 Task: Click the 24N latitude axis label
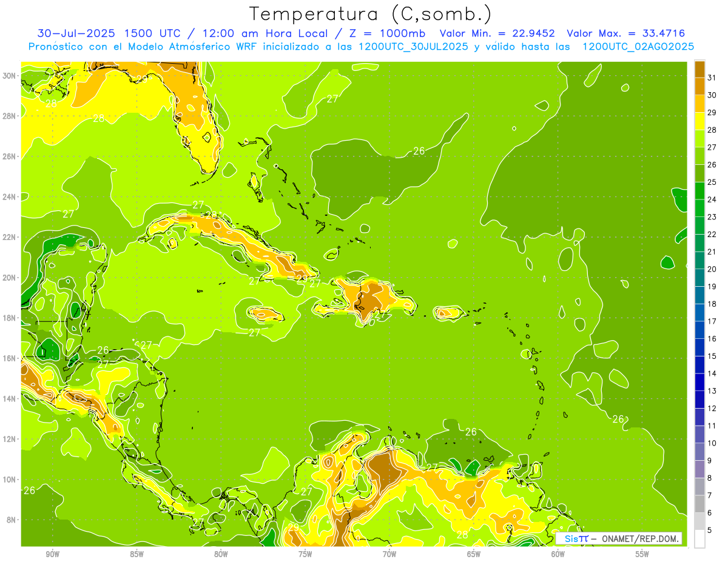coord(10,197)
